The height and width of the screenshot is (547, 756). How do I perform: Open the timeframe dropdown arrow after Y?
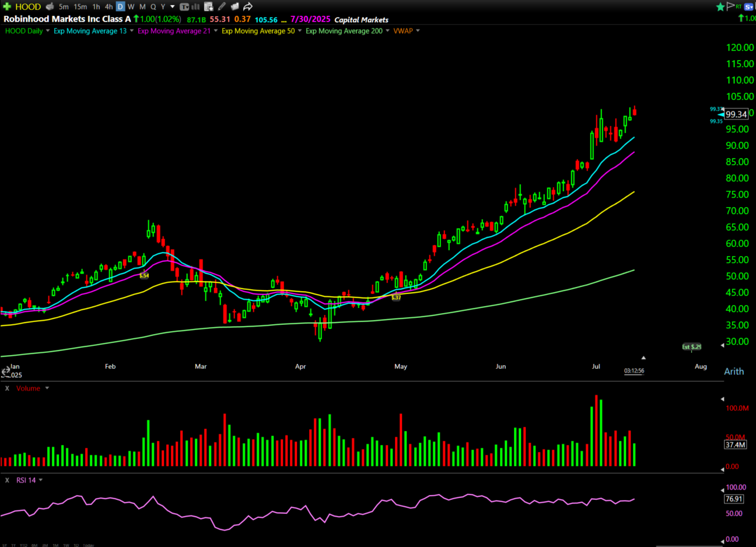pyautogui.click(x=173, y=7)
